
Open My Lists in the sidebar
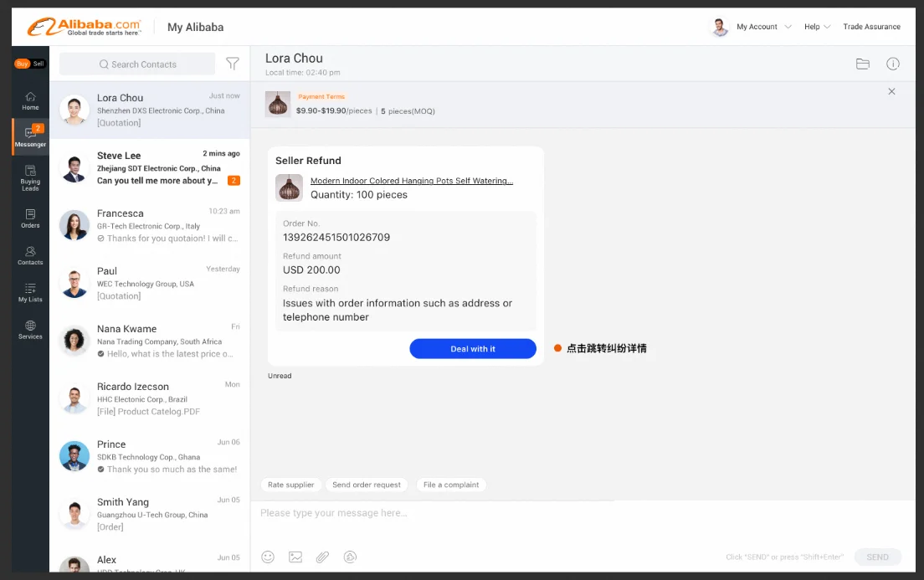pyautogui.click(x=30, y=292)
